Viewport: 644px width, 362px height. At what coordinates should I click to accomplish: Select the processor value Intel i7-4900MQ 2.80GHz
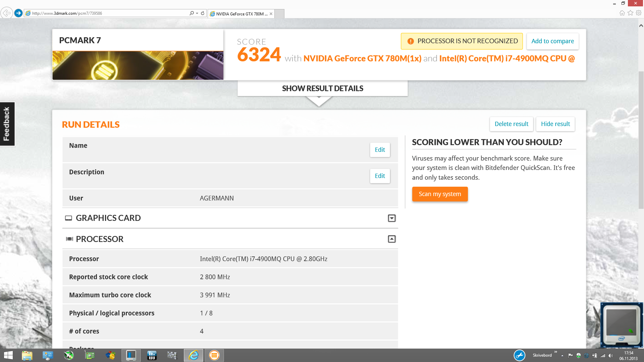tap(263, 259)
